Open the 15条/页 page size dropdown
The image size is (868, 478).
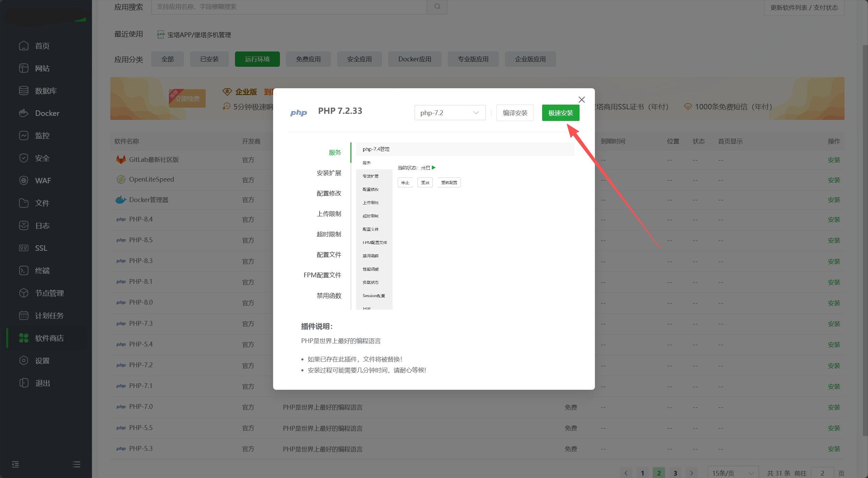(x=733, y=473)
